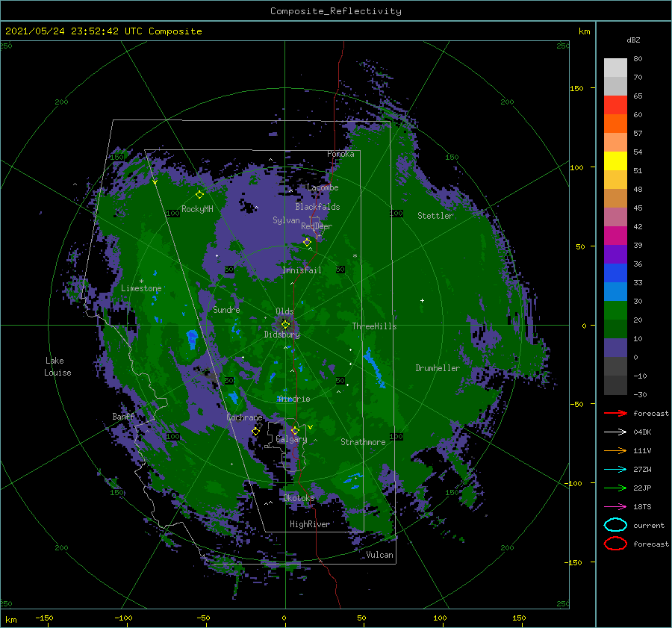Select the indigo 0 dBZ swatch
This screenshot has width=672, height=628.
click(615, 348)
